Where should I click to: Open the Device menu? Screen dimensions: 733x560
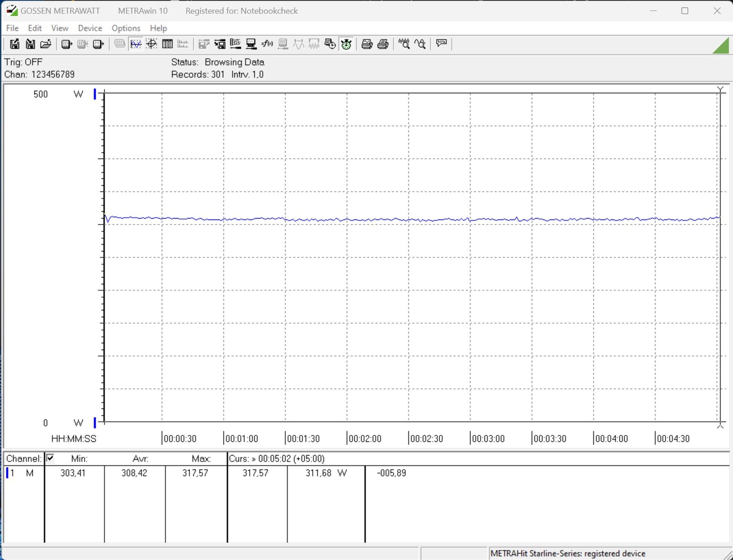(x=90, y=28)
